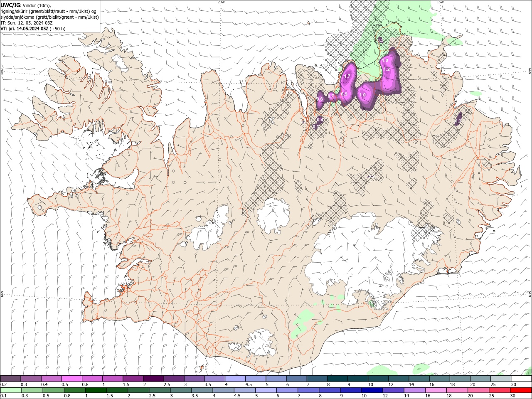Click the '0.6' snowfall value on the map

coord(320,99)
